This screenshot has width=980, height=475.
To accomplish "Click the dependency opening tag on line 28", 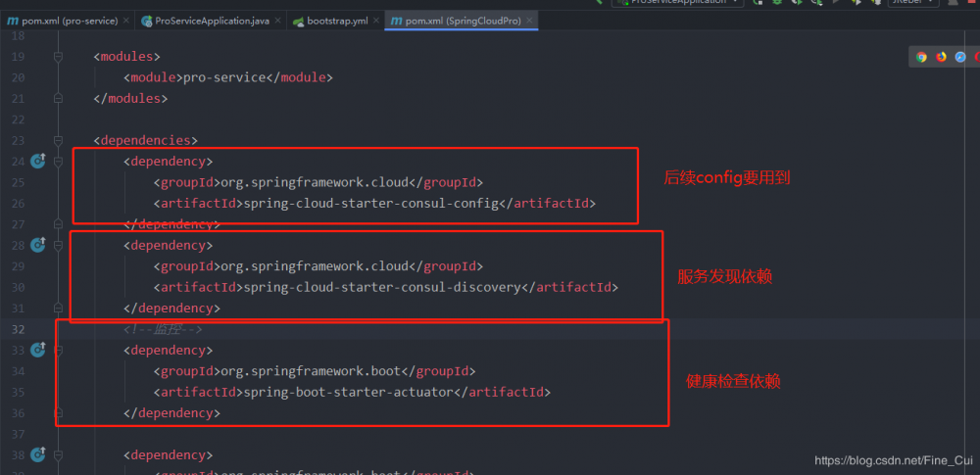I will pyautogui.click(x=169, y=245).
